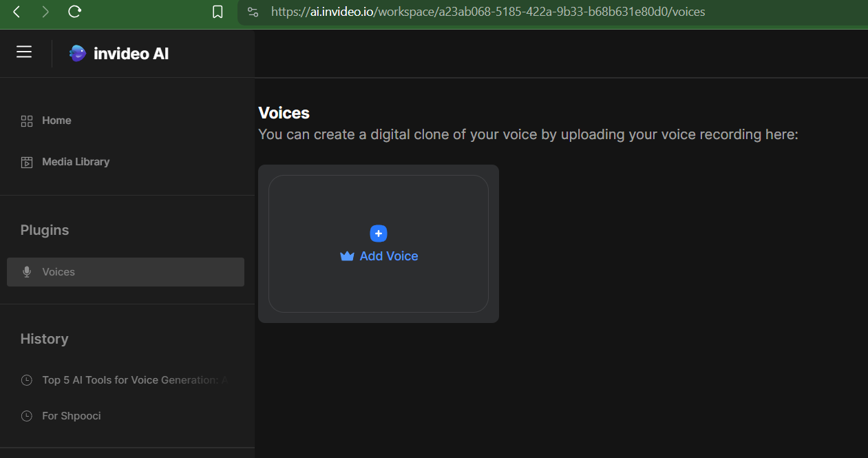Click the Home grid icon
The image size is (868, 458).
(27, 121)
